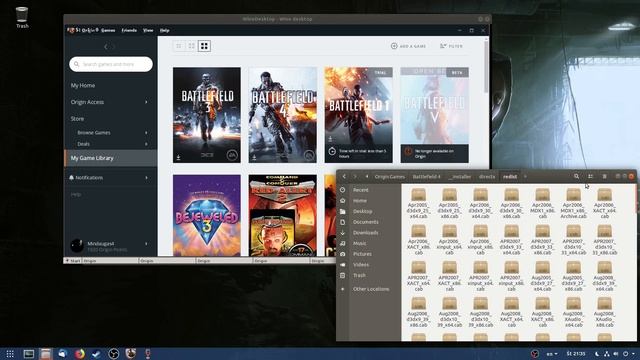Open the Bejeweled 3 game tile
The image size is (640, 360).
(207, 216)
